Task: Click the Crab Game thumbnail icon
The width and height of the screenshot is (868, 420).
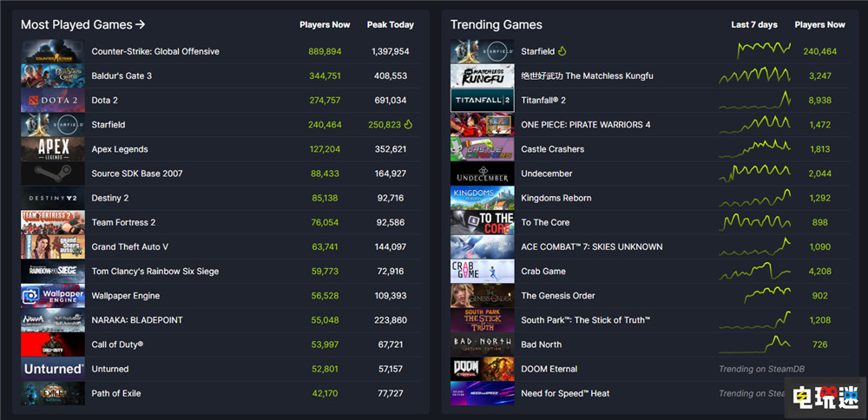Action: [482, 272]
